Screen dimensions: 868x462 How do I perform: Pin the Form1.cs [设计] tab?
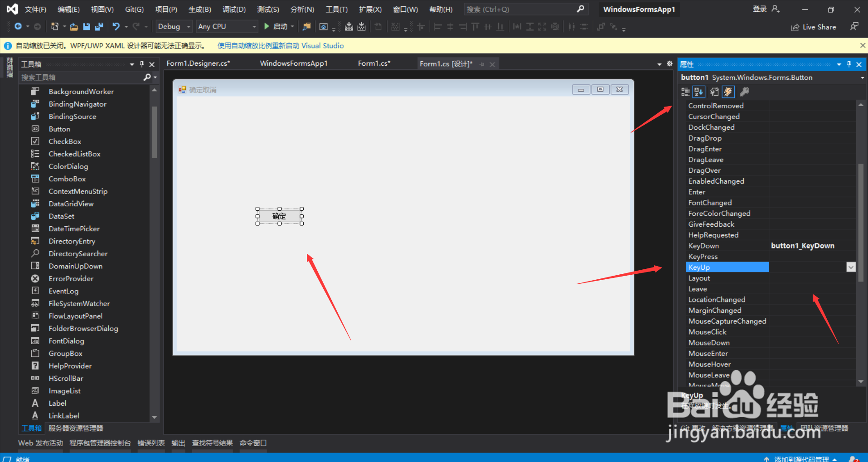[482, 64]
